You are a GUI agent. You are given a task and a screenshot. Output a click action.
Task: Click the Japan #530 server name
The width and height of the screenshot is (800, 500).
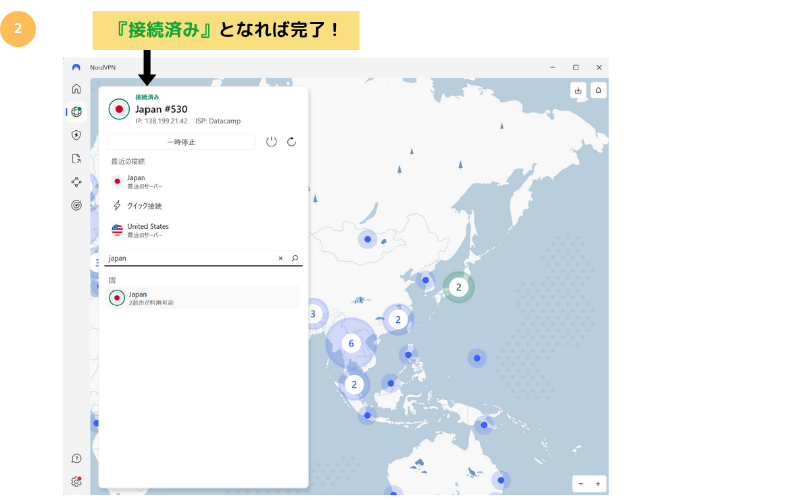click(161, 109)
